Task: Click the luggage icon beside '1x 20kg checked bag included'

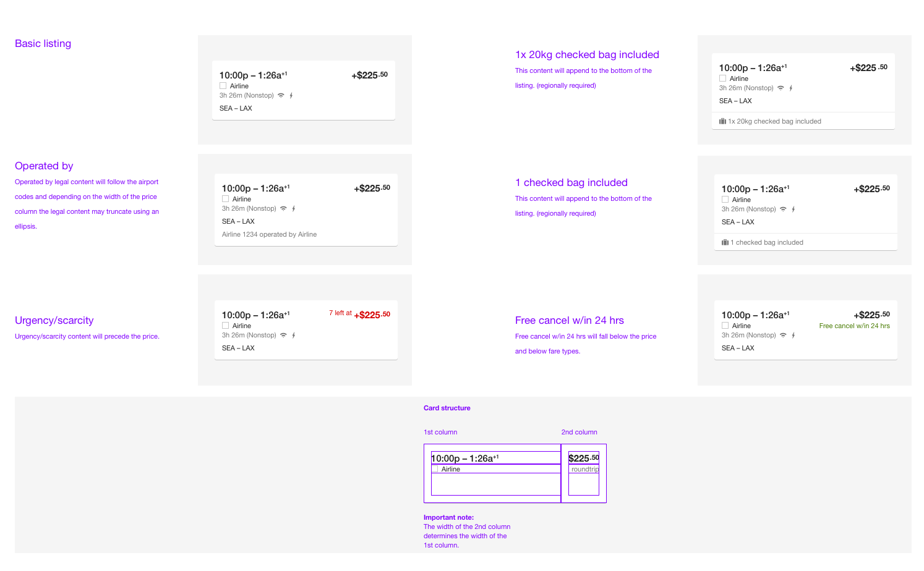Action: 722,121
